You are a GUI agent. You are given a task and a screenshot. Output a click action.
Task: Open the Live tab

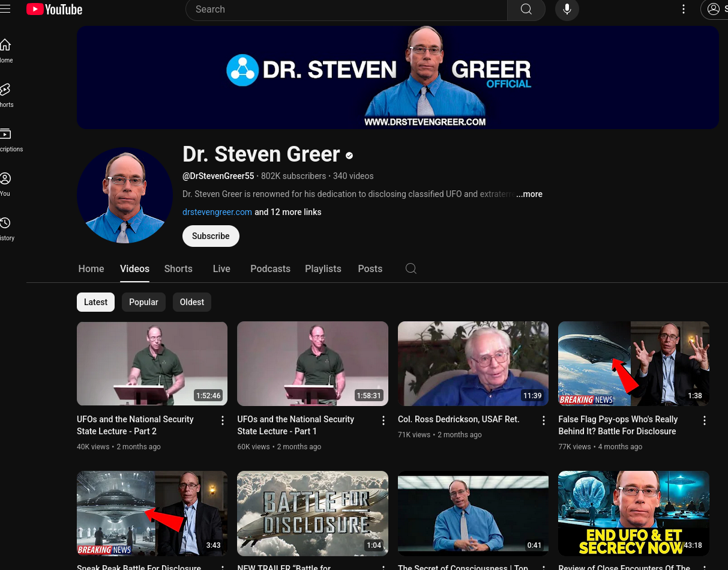tap(221, 268)
